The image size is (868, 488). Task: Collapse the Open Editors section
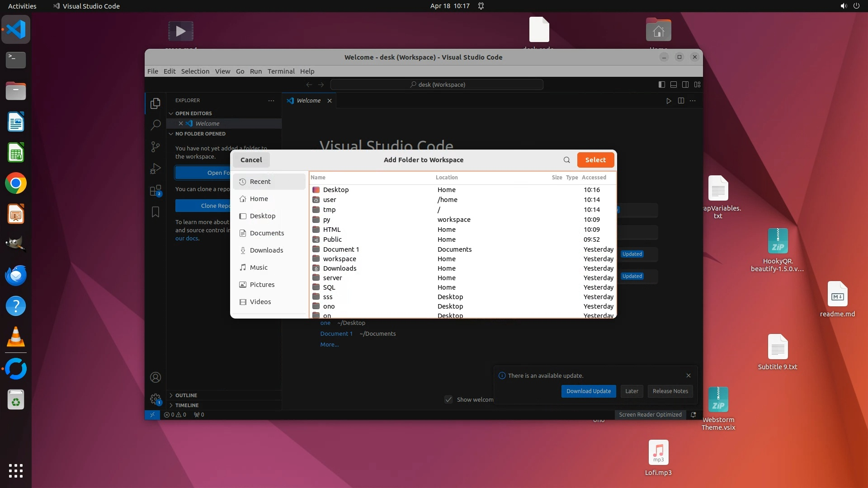tap(193, 113)
